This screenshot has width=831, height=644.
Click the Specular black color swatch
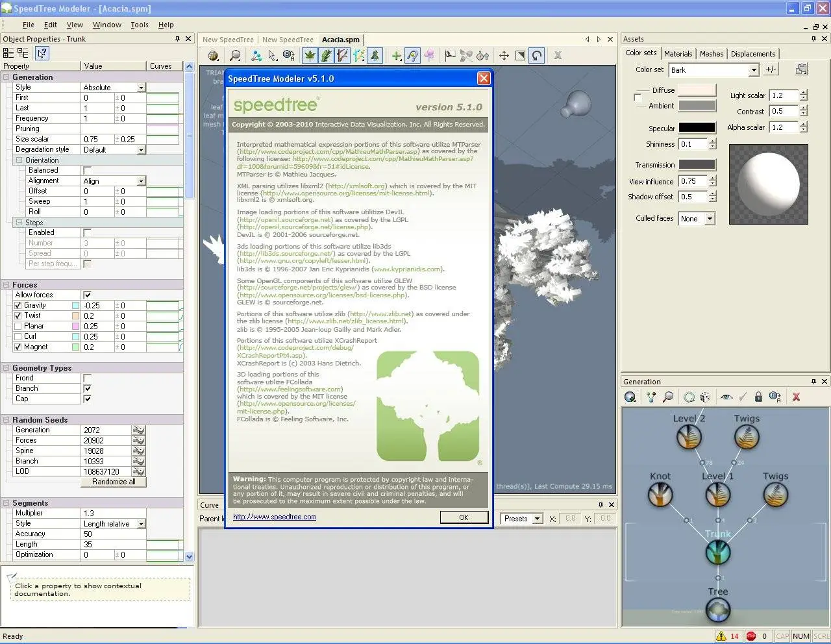pyautogui.click(x=697, y=128)
